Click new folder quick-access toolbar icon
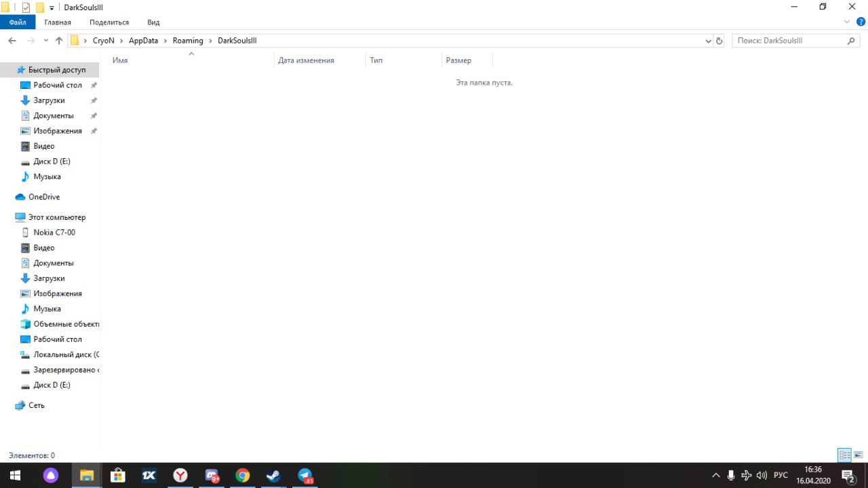868x488 pixels. point(40,7)
